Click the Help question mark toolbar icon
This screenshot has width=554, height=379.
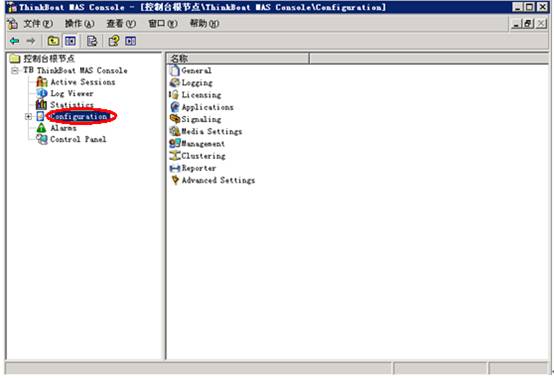[x=114, y=41]
